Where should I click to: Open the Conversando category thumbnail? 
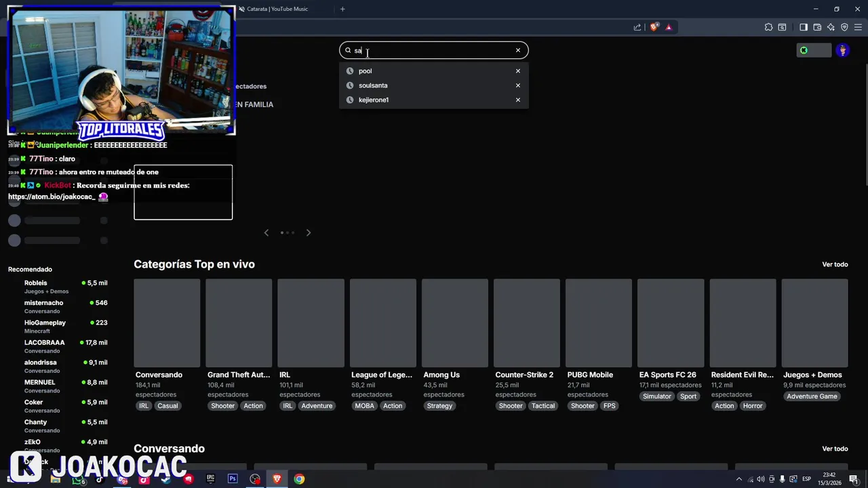coord(167,323)
